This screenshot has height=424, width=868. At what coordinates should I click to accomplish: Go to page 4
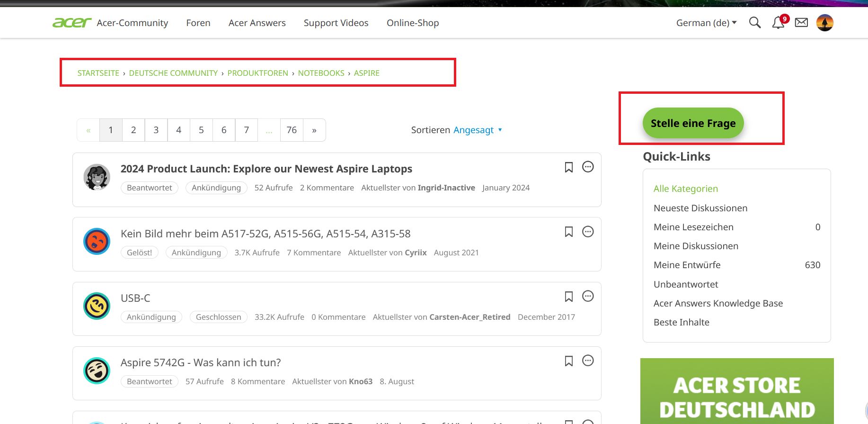point(179,130)
